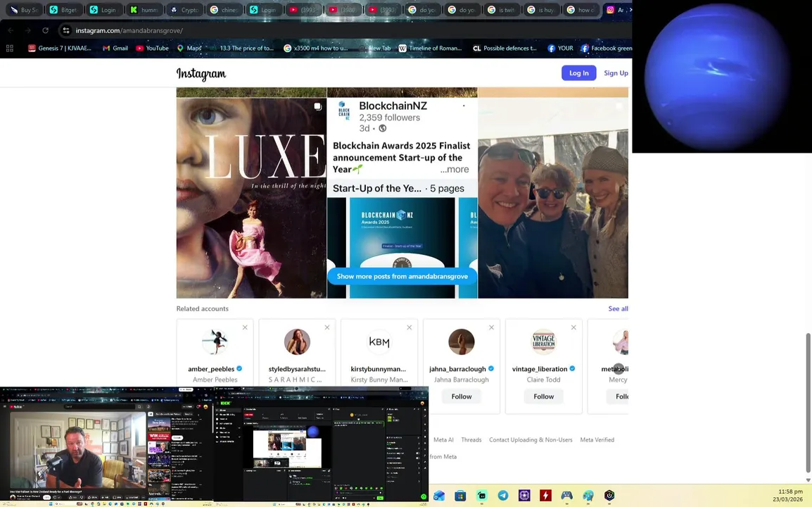Open site information icon in address bar

66,30
